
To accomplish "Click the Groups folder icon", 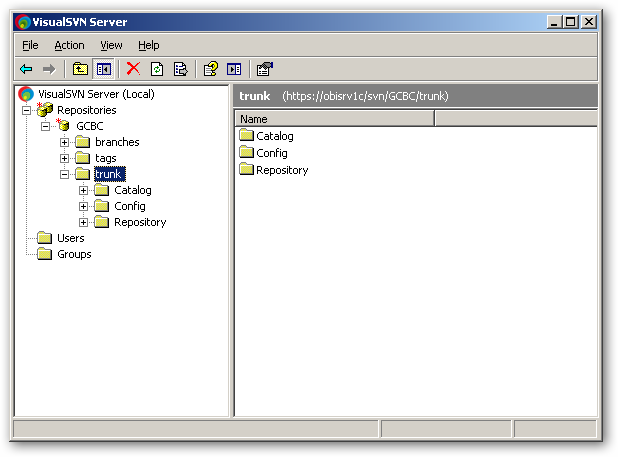I will point(45,254).
